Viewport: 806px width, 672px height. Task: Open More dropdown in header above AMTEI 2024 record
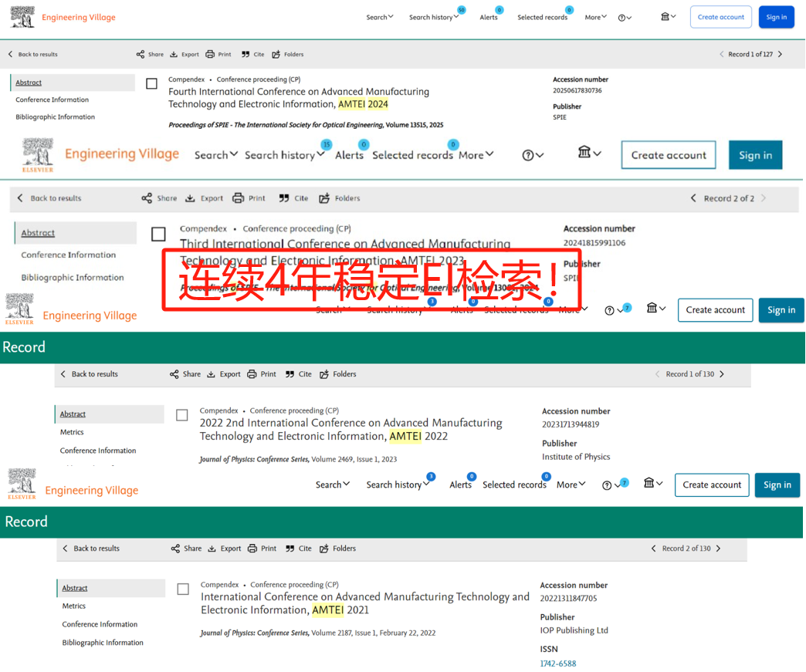click(x=596, y=17)
